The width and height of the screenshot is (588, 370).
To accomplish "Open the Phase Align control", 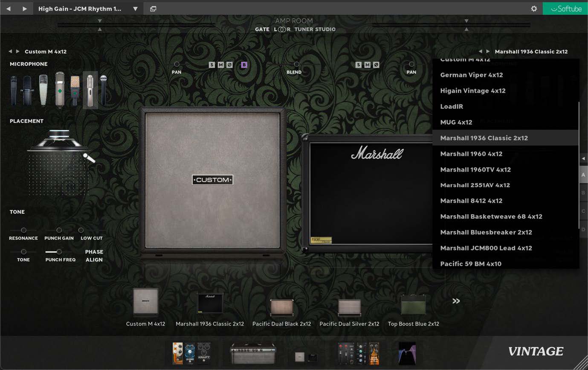I will coord(94,255).
